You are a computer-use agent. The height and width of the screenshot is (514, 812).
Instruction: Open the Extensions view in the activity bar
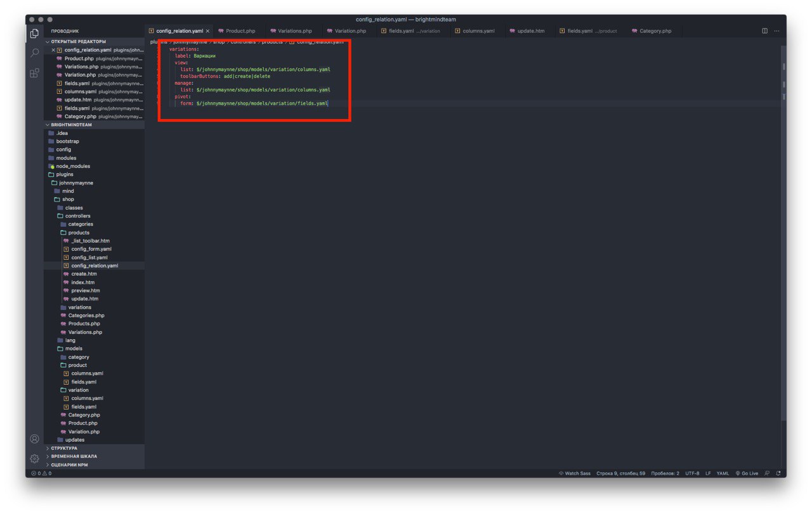(34, 74)
